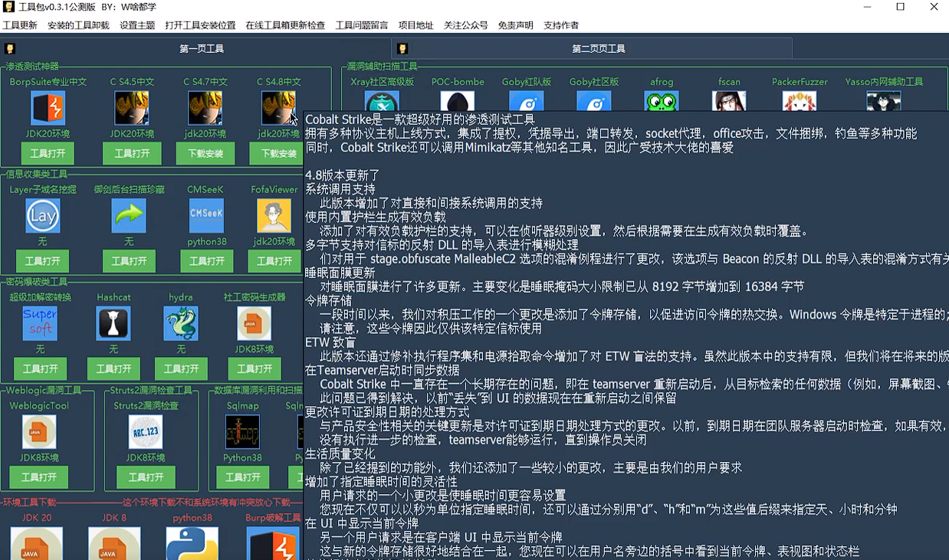Click the Yasso内网辅助工具 icon
Screen dimensions: 949x560
tap(884, 101)
